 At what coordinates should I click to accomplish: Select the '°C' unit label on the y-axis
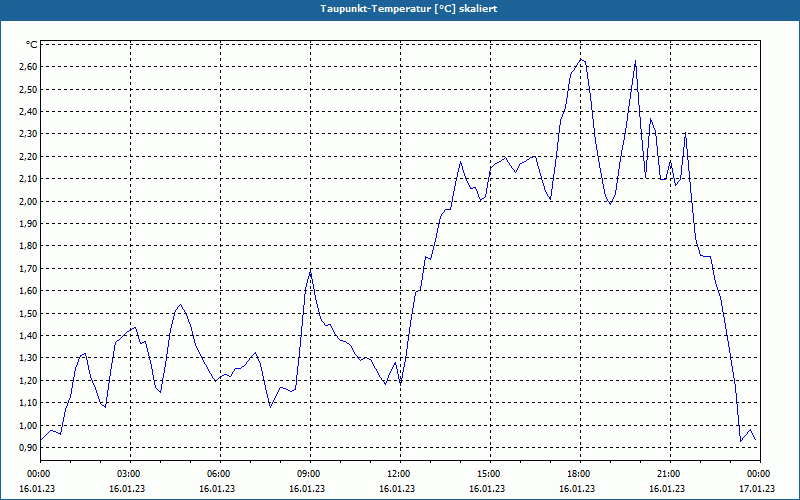pyautogui.click(x=32, y=45)
